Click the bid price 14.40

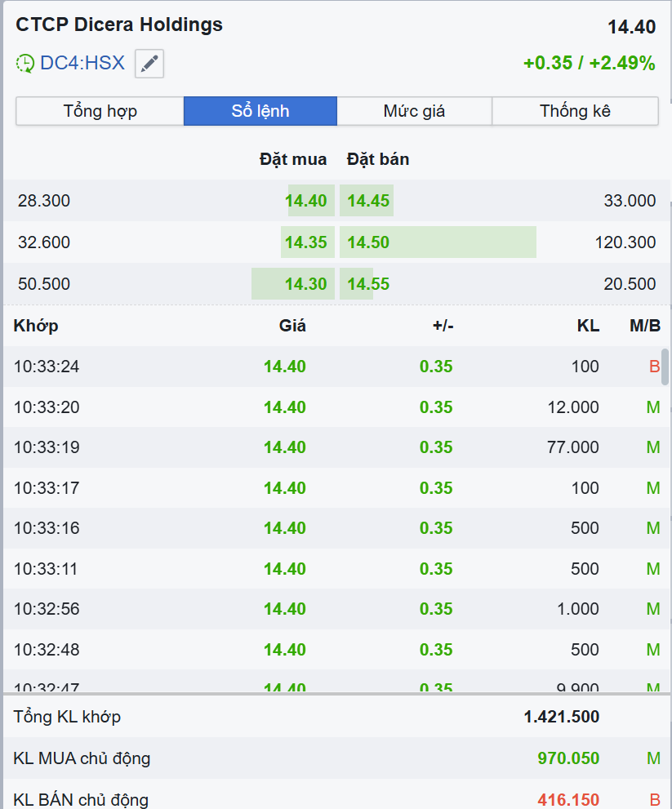pos(306,201)
